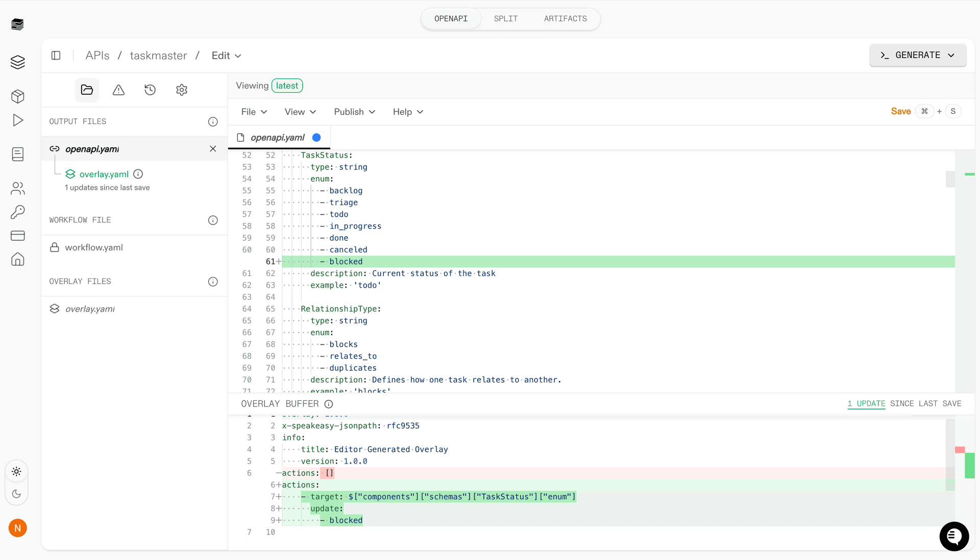Navigate to the Home section

[x=18, y=260]
